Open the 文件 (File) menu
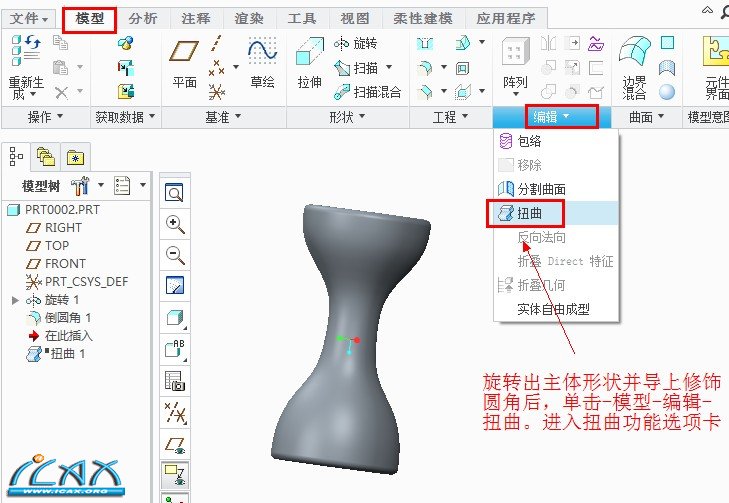Screen dimensions: 729x503 pyautogui.click(x=28, y=19)
